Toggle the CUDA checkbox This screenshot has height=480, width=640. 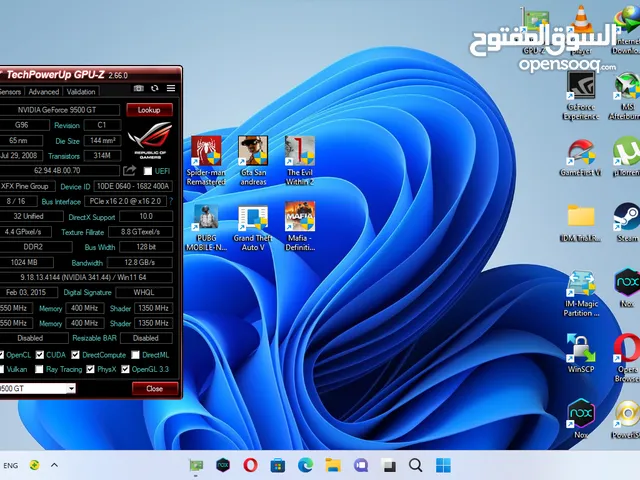click(x=40, y=355)
